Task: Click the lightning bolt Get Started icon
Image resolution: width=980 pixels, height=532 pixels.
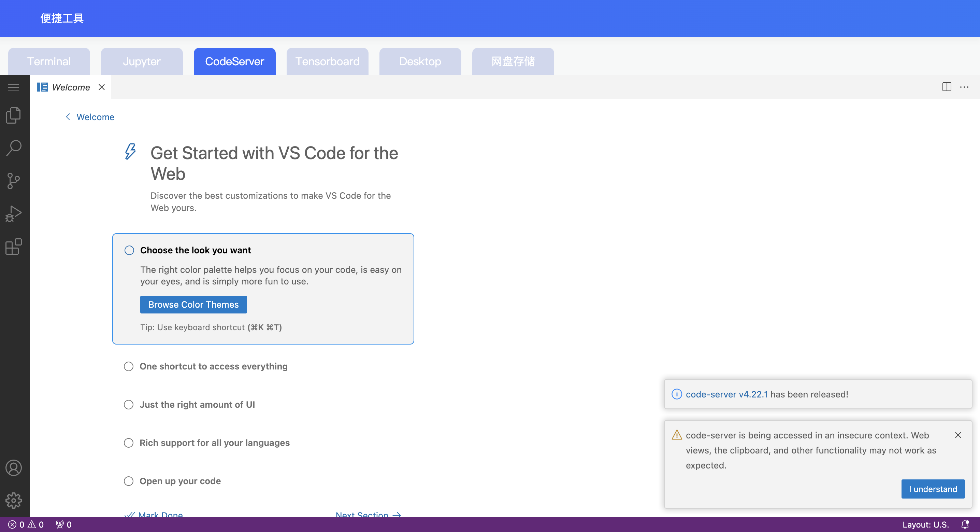Action: tap(130, 151)
